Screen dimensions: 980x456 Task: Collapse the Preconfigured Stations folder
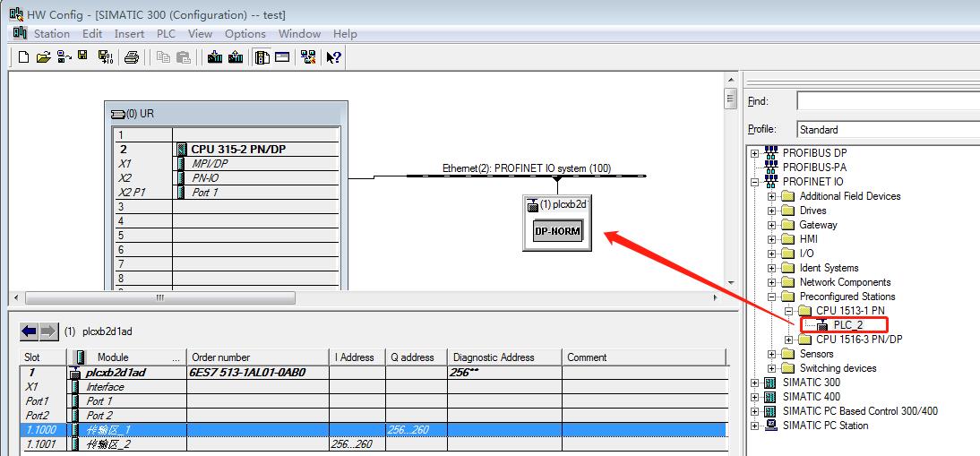pos(772,297)
